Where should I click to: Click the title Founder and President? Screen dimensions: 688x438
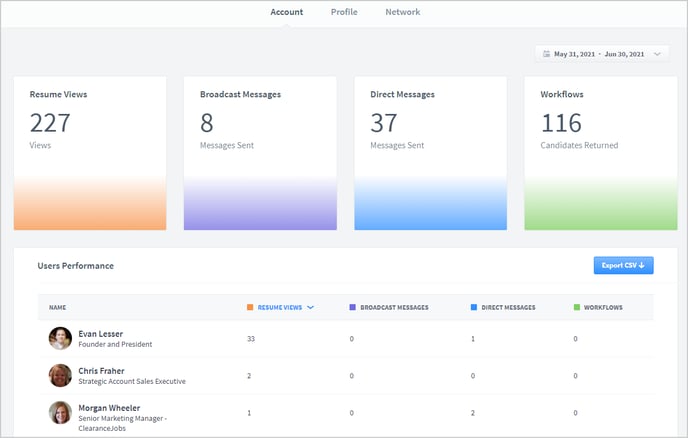pos(115,345)
